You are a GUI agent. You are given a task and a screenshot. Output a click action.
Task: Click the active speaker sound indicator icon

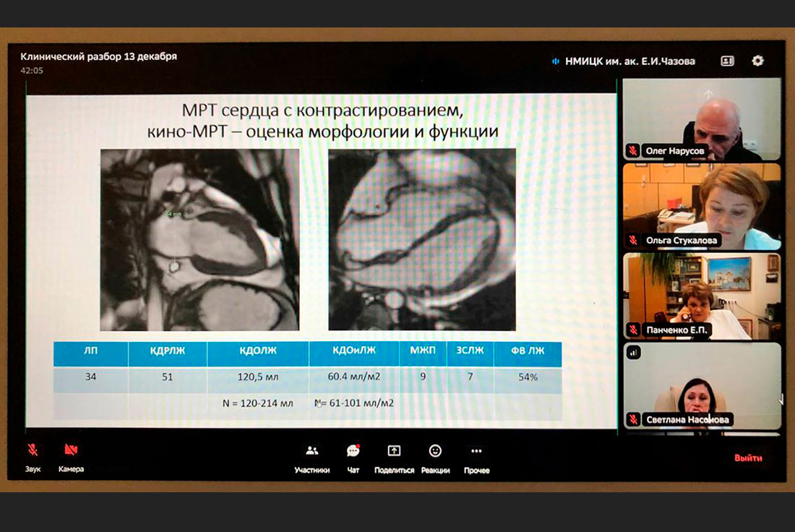point(556,61)
